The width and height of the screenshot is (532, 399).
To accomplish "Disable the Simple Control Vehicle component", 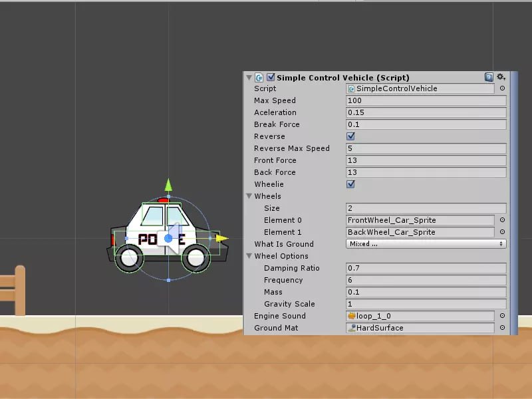I will [269, 77].
